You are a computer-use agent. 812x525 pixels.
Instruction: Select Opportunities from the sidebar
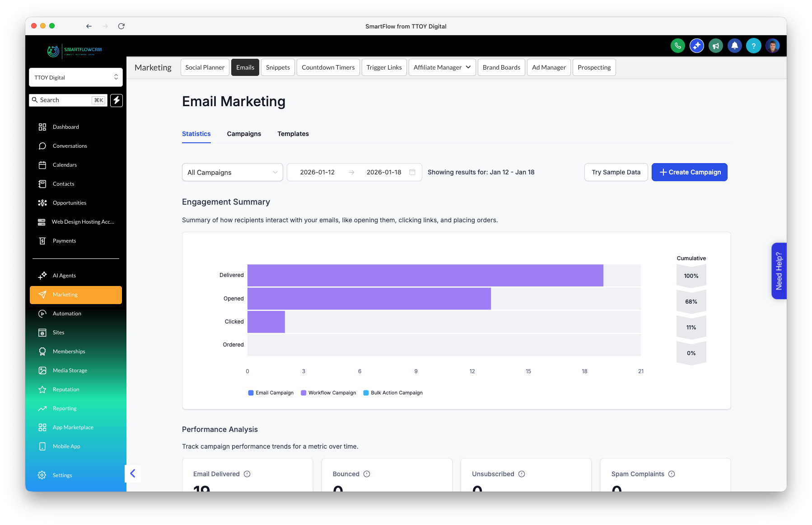pyautogui.click(x=69, y=202)
